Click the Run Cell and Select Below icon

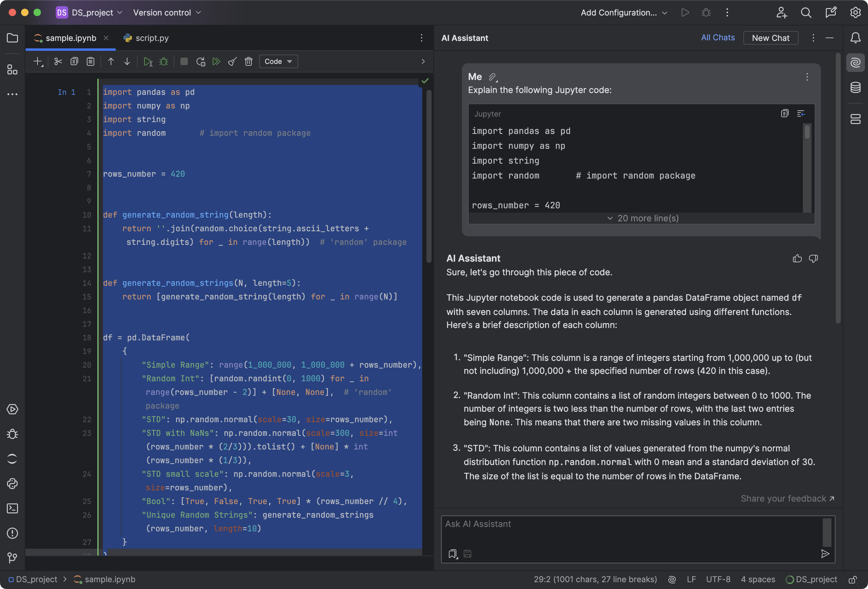click(148, 62)
